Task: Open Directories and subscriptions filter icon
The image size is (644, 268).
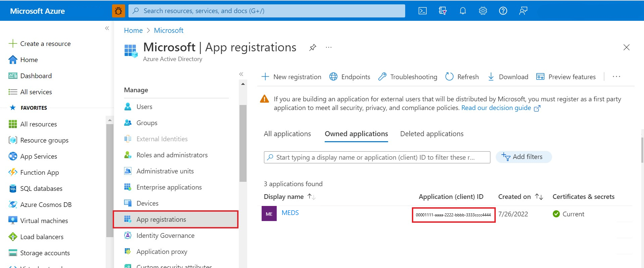Action: click(442, 11)
